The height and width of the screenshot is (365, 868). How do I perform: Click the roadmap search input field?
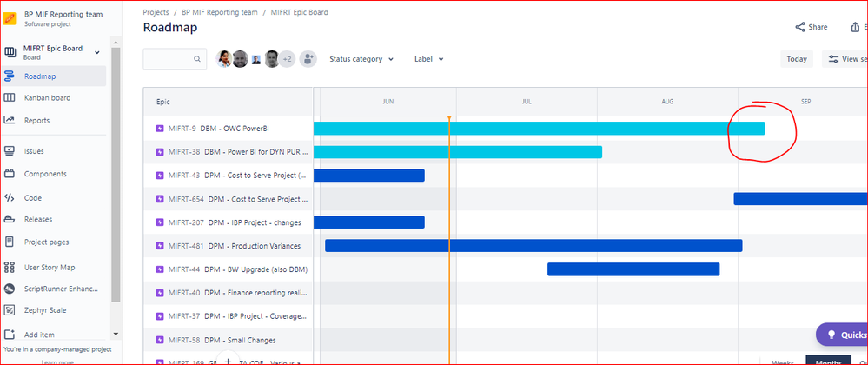[x=175, y=59]
